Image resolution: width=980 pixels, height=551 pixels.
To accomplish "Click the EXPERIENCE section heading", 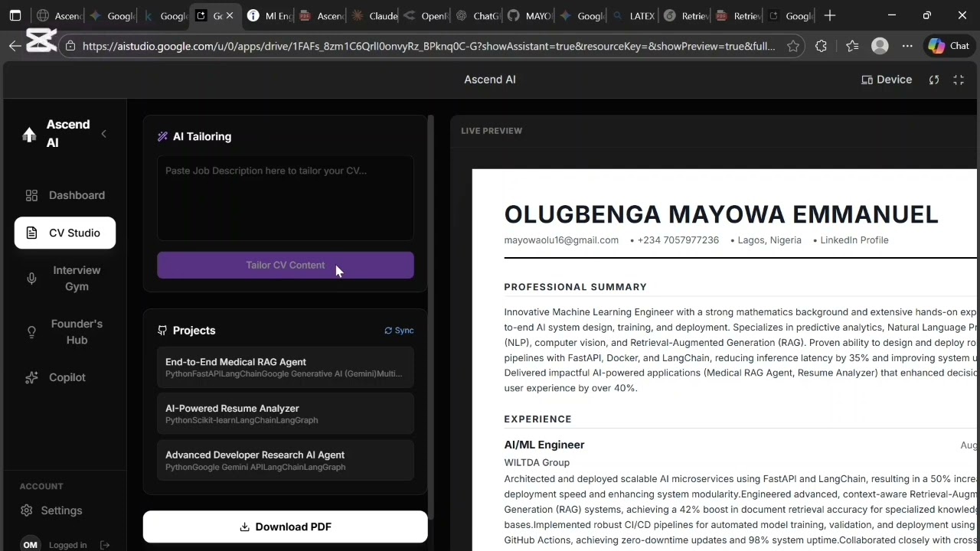I will 538,419.
